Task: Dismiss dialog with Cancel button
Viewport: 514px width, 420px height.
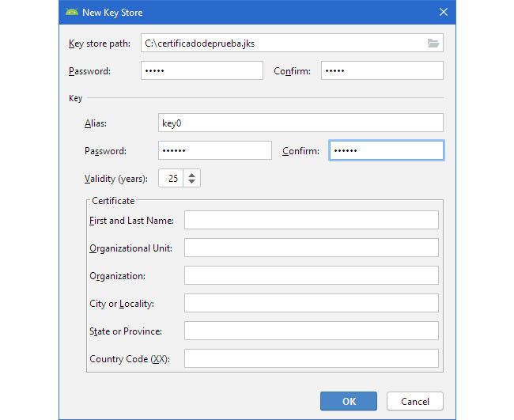Action: coord(415,401)
